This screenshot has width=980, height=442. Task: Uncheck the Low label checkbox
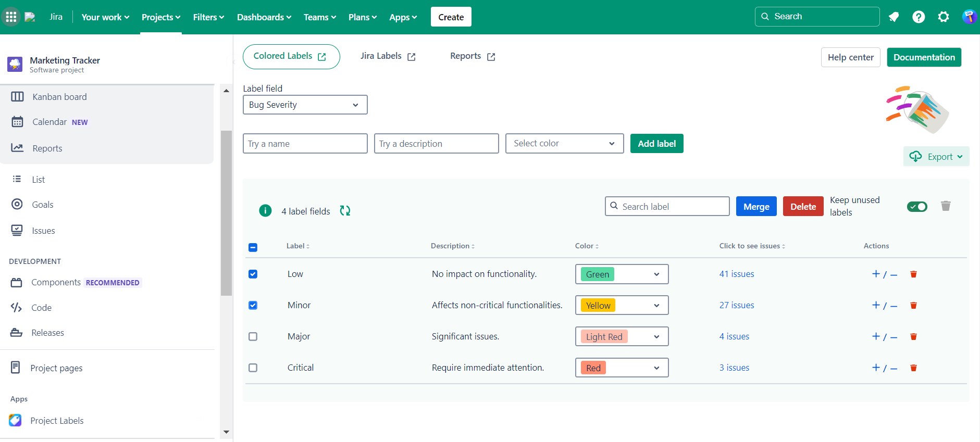pyautogui.click(x=253, y=274)
